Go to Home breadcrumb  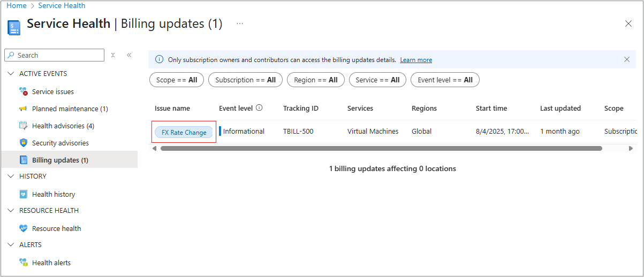(17, 5)
